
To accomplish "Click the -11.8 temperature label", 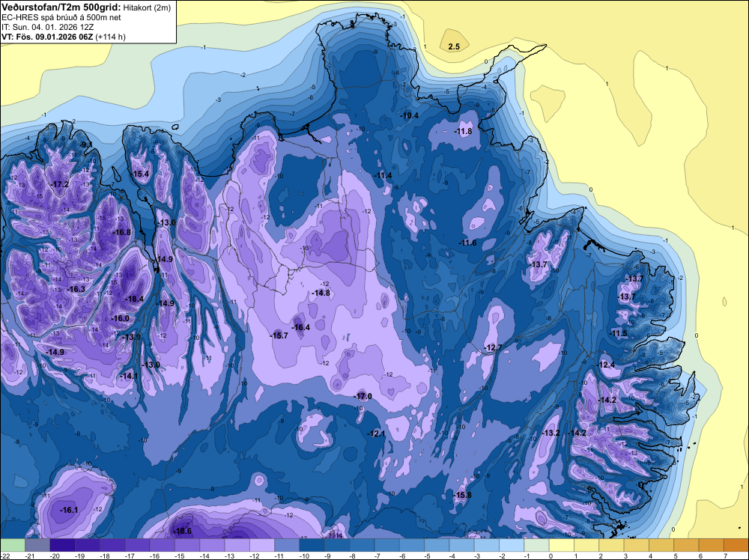I will (463, 131).
